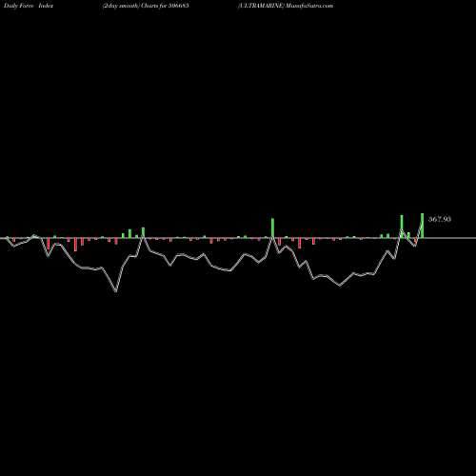Click the 567.95 value label
The height and width of the screenshot is (476, 476).
point(440,219)
